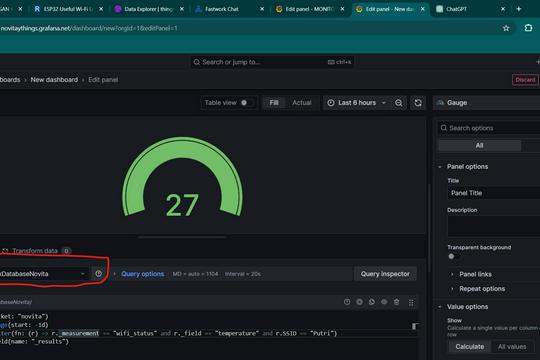Toggle query visibility eye icon
This screenshot has width=540, height=360.
point(384,302)
